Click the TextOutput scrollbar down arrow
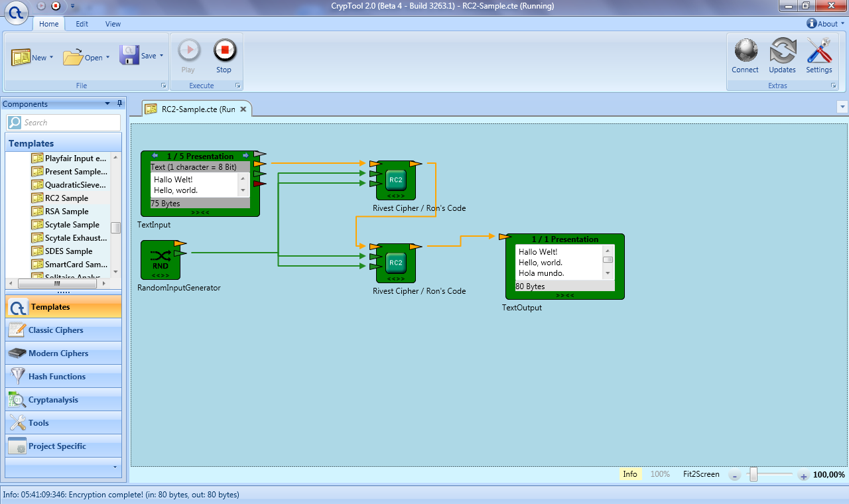Screen dimensions: 849x504 608,273
